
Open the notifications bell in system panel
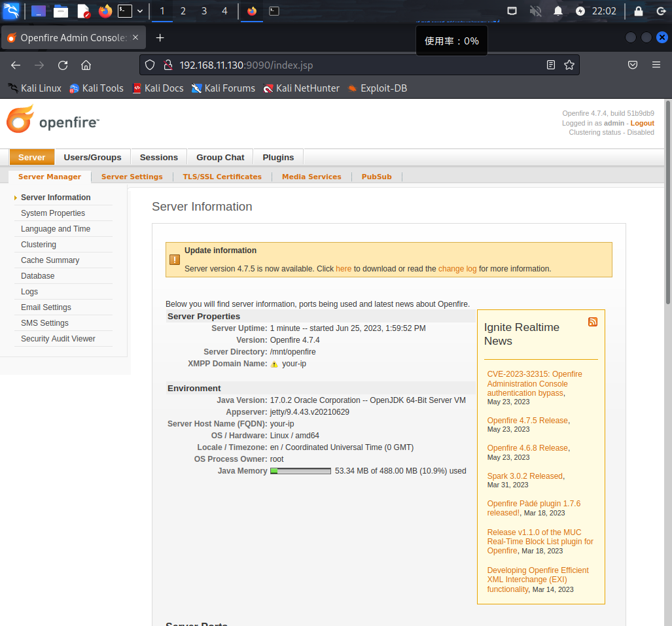click(x=558, y=11)
